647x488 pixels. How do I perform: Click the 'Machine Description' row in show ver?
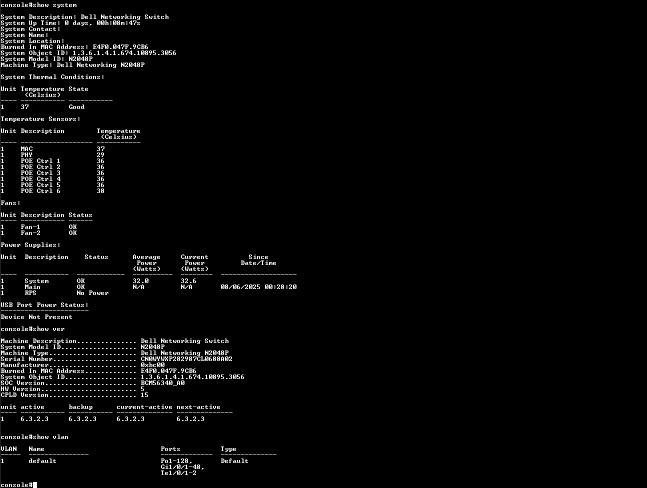[115, 341]
